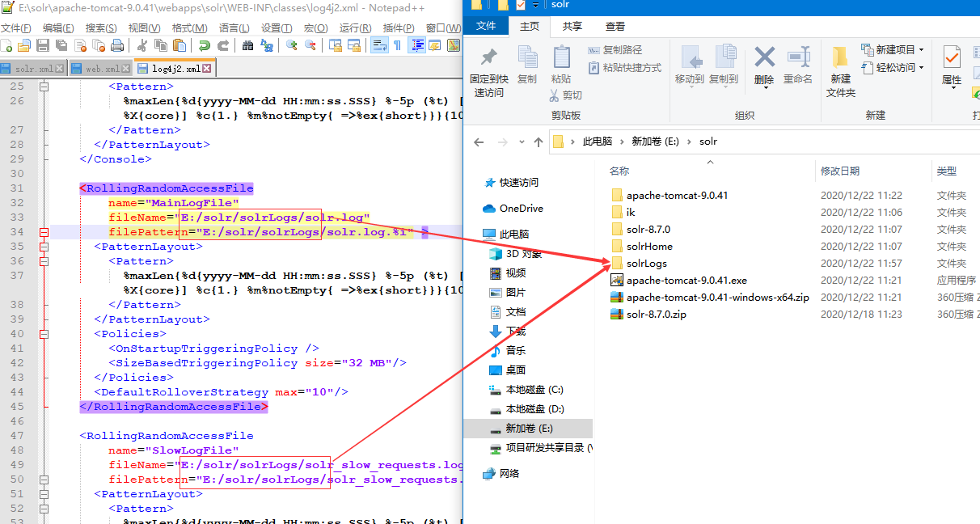
Task: Collapse the Policies fold at line 40
Action: pyautogui.click(x=44, y=334)
